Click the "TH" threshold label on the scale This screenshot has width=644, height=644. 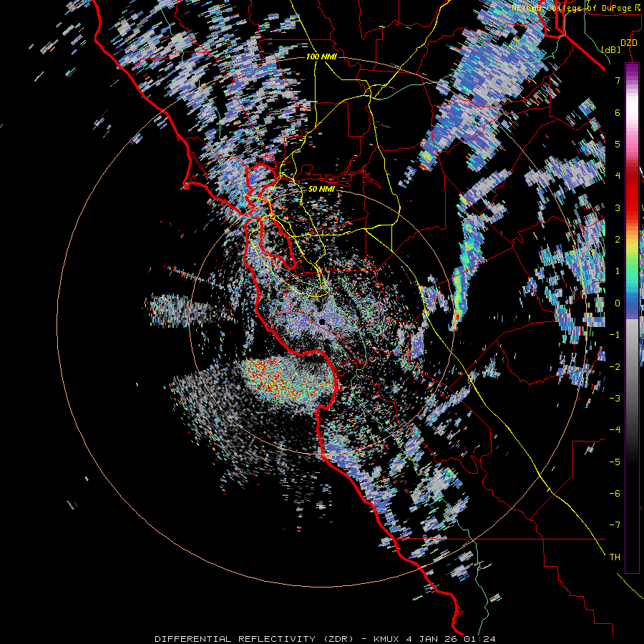point(615,557)
